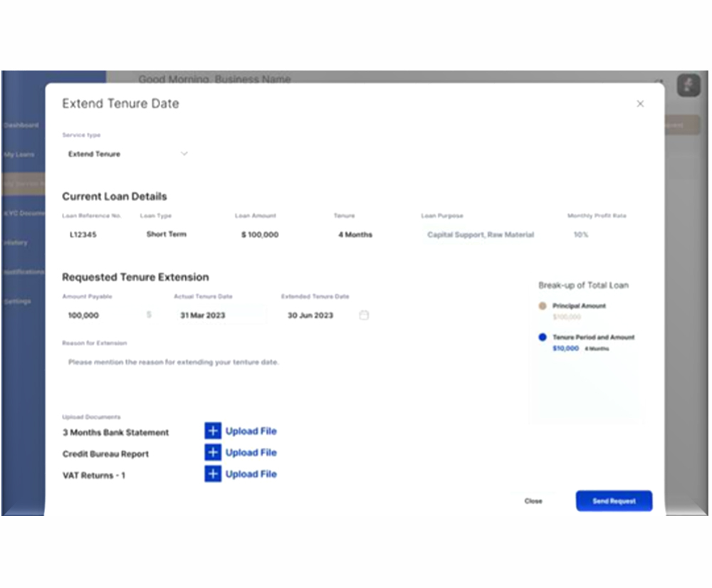Image resolution: width=712 pixels, height=588 pixels.
Task: Click the Close button
Action: pos(533,501)
